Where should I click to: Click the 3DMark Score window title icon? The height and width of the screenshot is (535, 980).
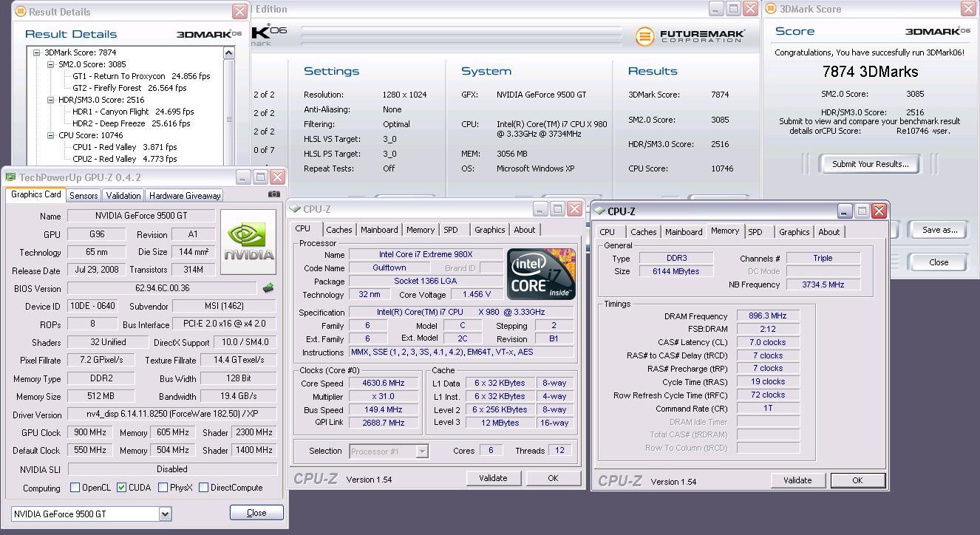point(771,9)
